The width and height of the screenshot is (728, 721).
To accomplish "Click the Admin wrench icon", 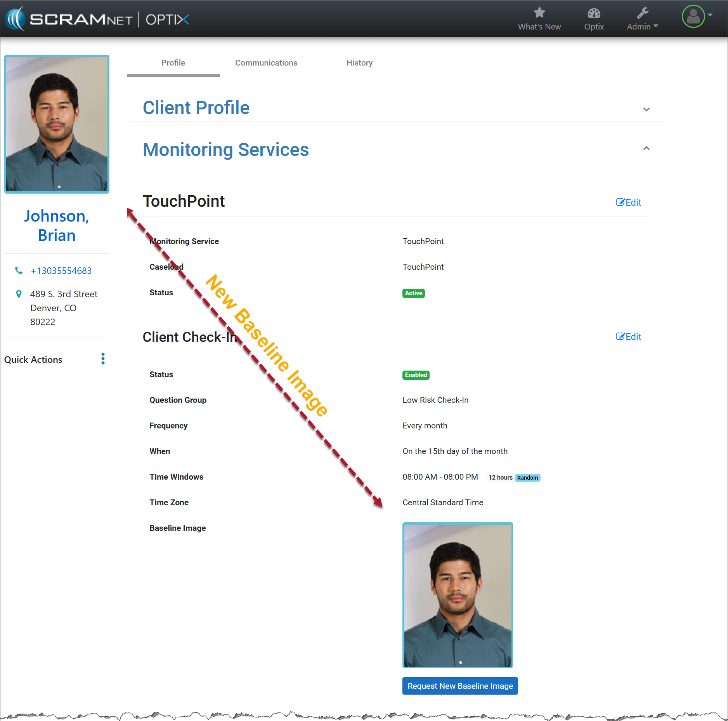I will coord(642,14).
